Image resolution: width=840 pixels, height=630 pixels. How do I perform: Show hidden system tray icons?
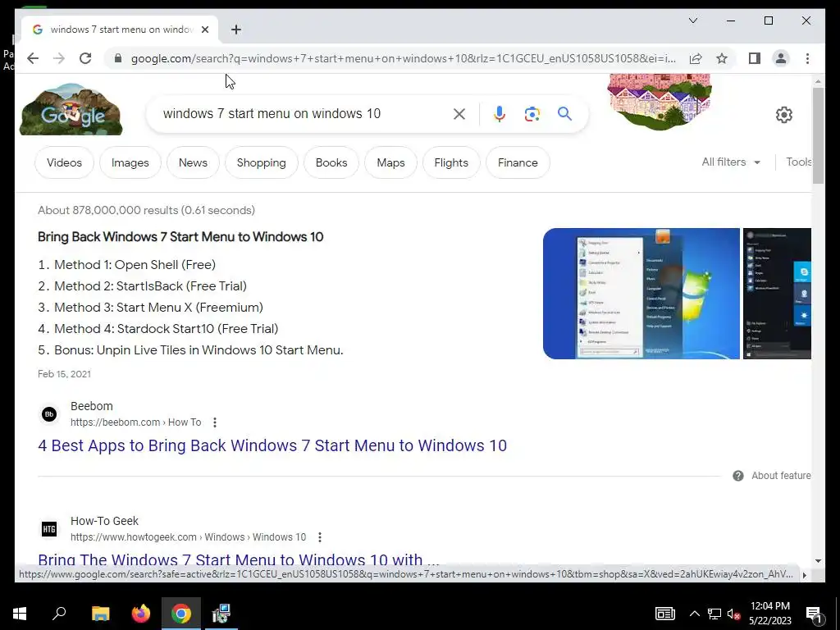694,614
